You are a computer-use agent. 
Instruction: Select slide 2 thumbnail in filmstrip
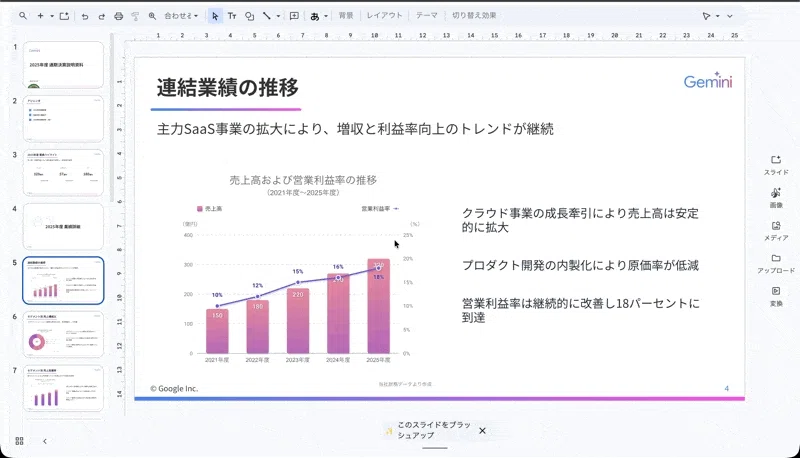[x=63, y=119]
